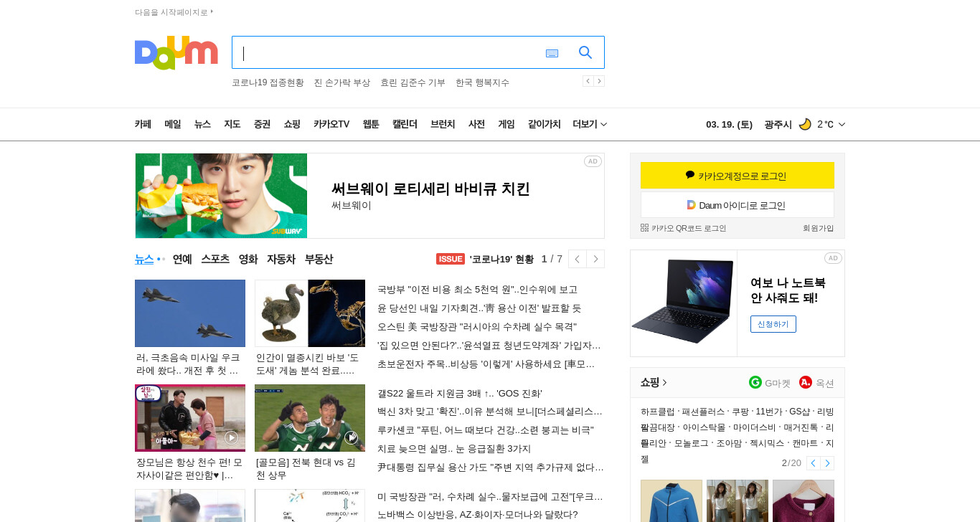Expand the weather dropdown chevron
This screenshot has width=980, height=522.
pos(842,124)
